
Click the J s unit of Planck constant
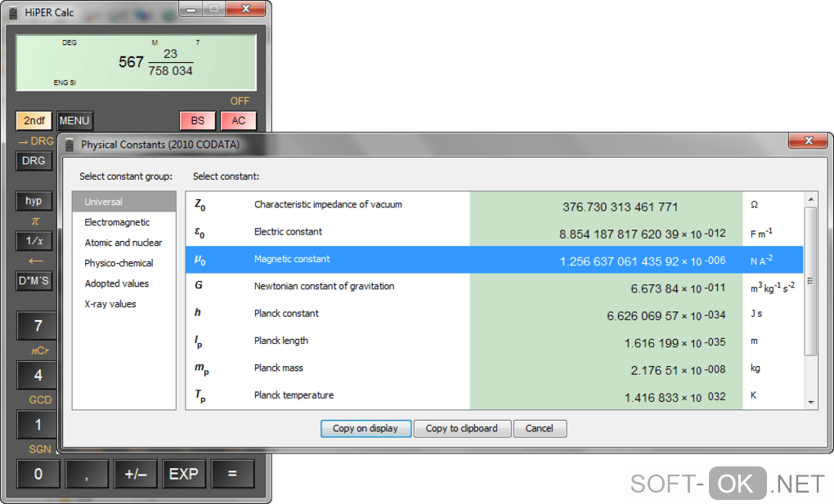click(756, 314)
